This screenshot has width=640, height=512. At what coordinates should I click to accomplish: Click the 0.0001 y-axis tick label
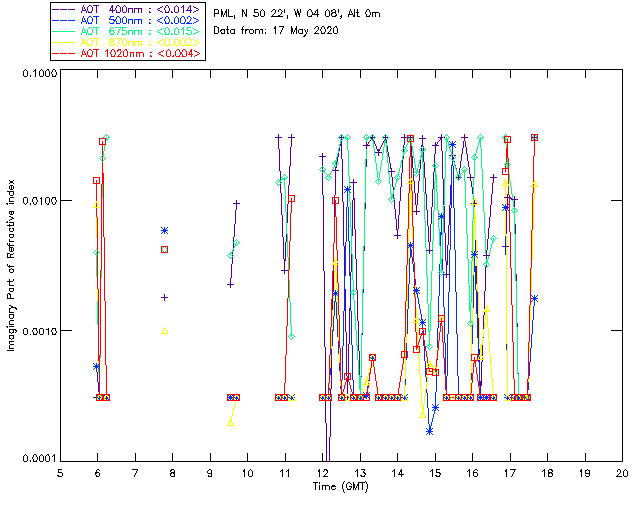click(39, 459)
